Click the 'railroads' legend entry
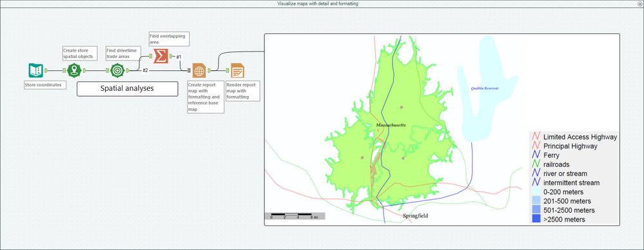Image resolution: width=644 pixels, height=250 pixels. [551, 164]
